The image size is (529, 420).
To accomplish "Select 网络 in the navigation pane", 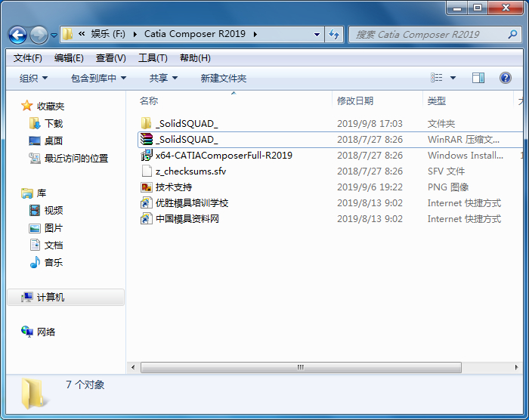I will pos(46,332).
